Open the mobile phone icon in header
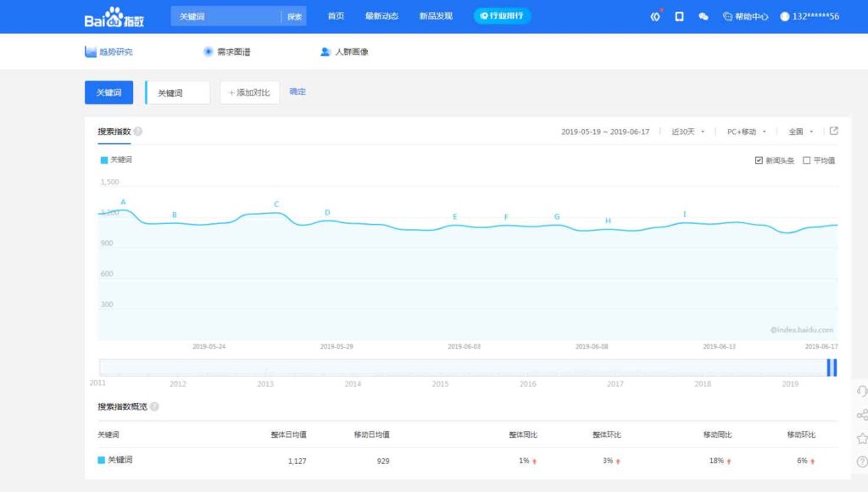The width and height of the screenshot is (868, 492). pos(679,17)
